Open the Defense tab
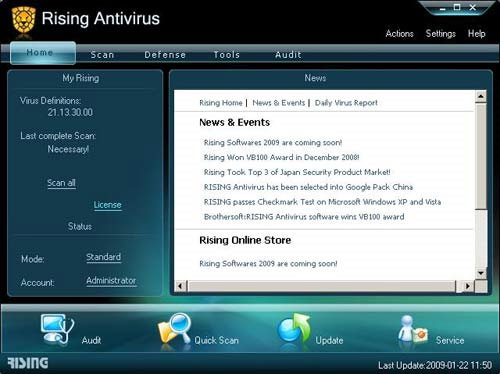 point(165,55)
